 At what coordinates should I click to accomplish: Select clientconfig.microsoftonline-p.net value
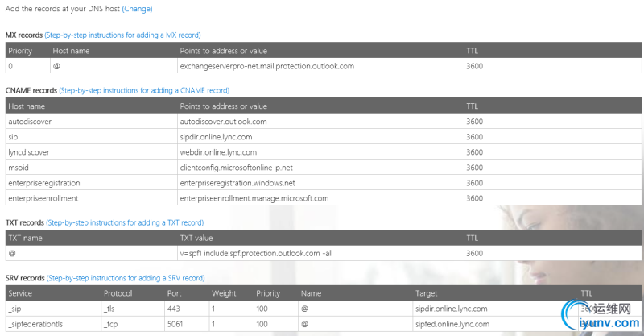coord(237,168)
